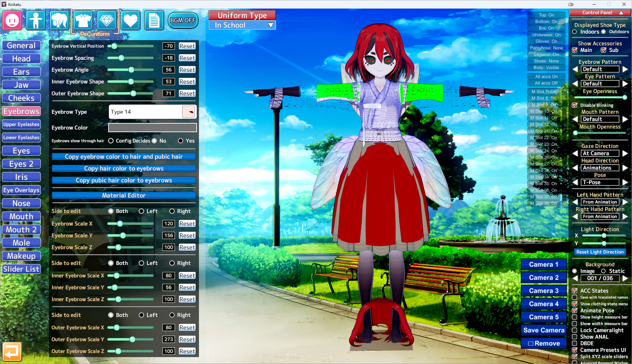Open the document Save/Load icon
Screen dimensions: 632x364
154,20
